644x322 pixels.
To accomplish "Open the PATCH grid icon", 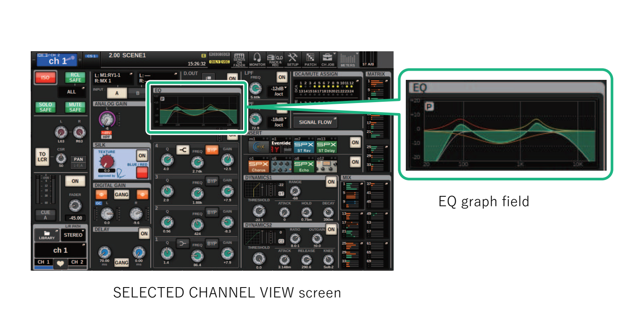I will point(311,59).
